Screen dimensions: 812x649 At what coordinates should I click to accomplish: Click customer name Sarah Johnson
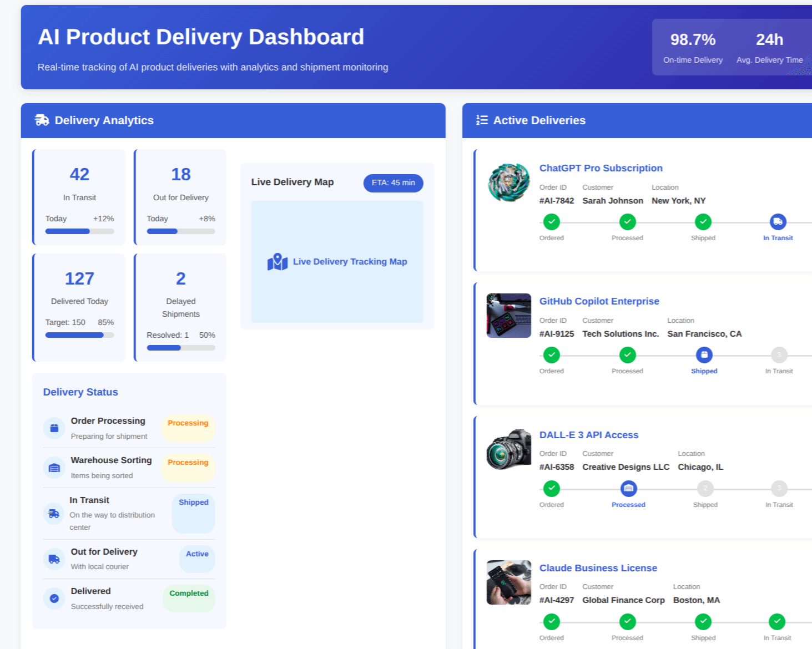tap(613, 201)
